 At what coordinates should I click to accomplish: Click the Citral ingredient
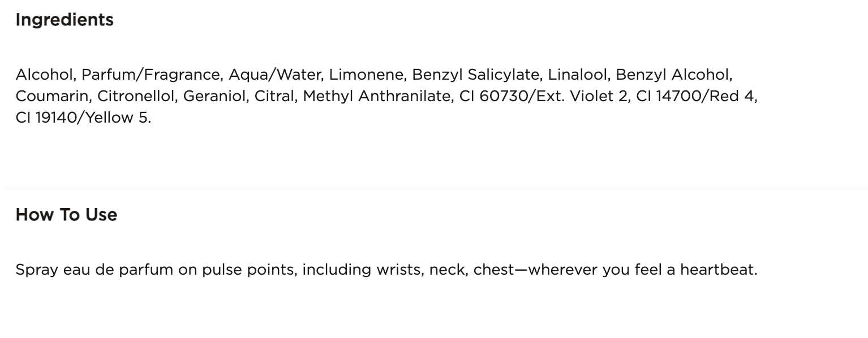tap(274, 96)
